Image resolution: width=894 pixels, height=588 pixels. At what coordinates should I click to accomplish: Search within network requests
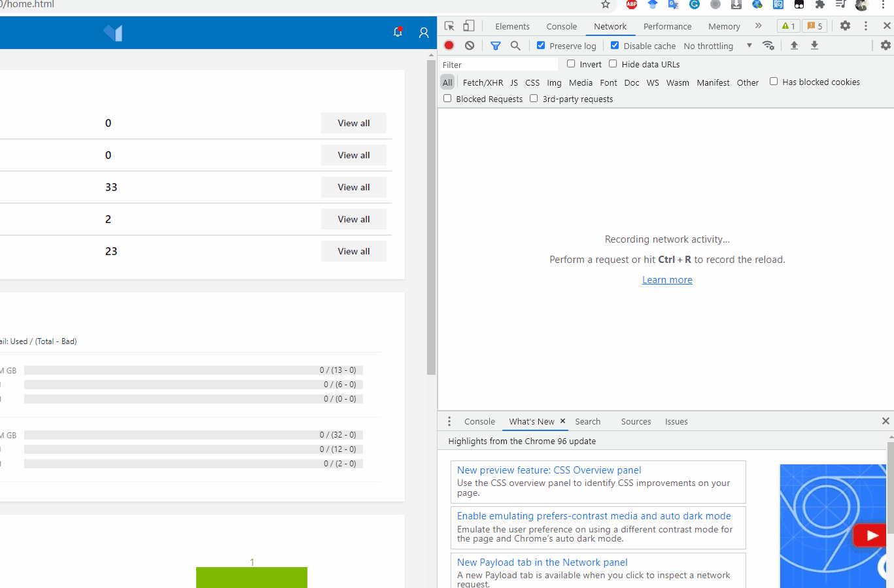pos(515,45)
